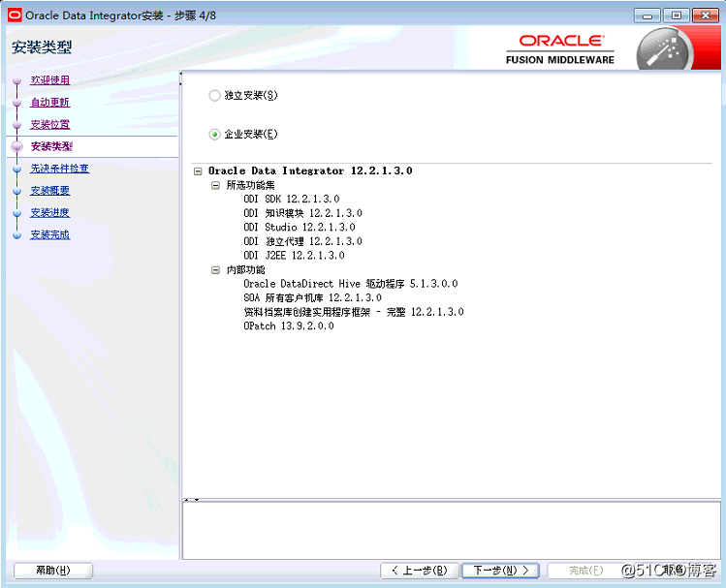The height and width of the screenshot is (588, 726).
Task: Collapse the 内部功能 tree node
Action: click(x=215, y=270)
